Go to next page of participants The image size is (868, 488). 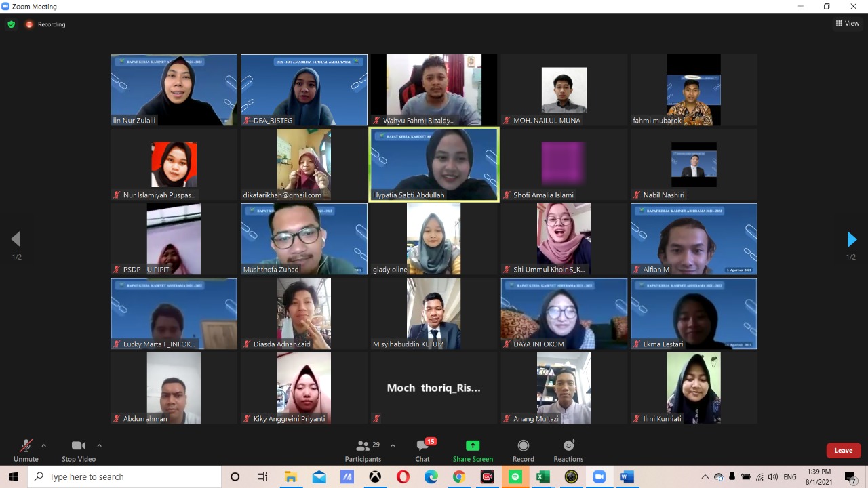852,239
